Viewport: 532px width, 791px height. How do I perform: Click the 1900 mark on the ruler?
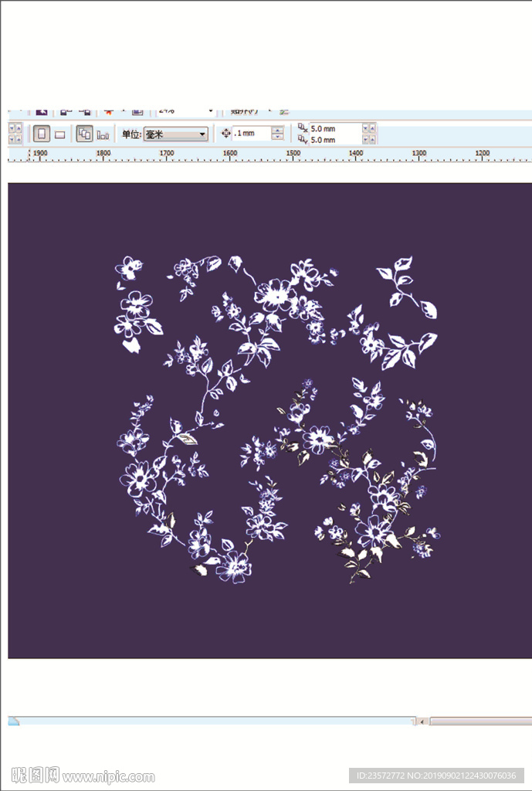[x=40, y=153]
